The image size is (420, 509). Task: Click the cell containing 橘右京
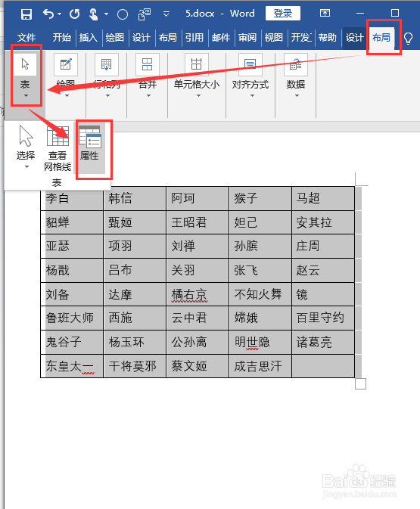[x=198, y=294]
